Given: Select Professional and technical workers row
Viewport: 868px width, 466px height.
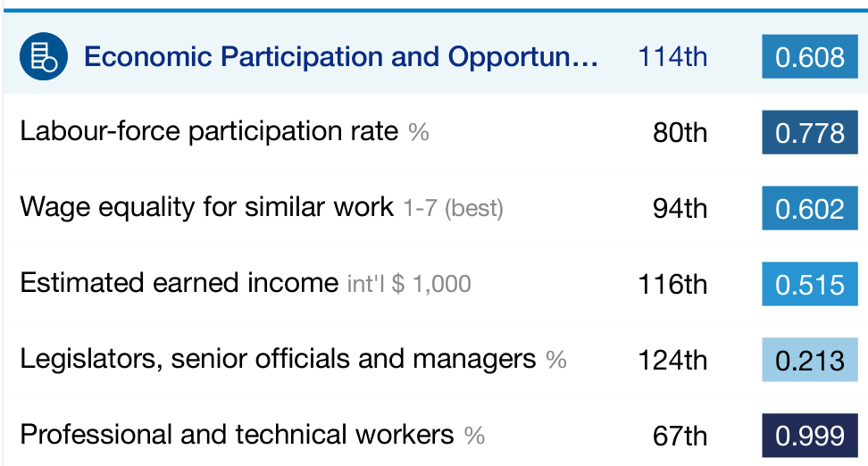Looking at the screenshot, I should pos(433,435).
